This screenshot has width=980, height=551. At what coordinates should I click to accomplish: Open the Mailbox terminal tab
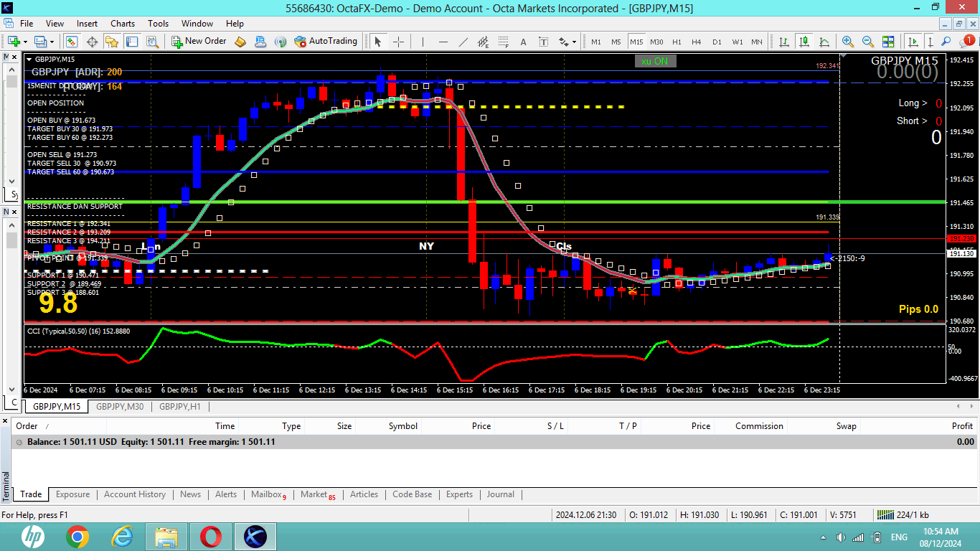268,494
